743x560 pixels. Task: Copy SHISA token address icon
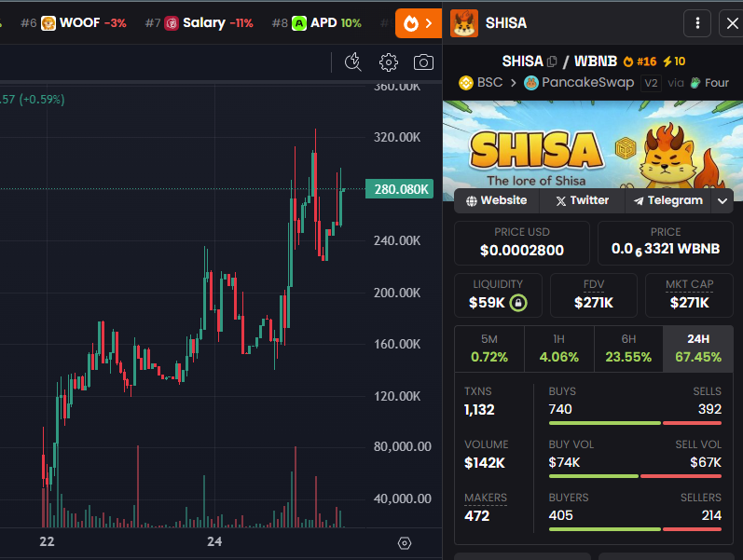point(552,61)
